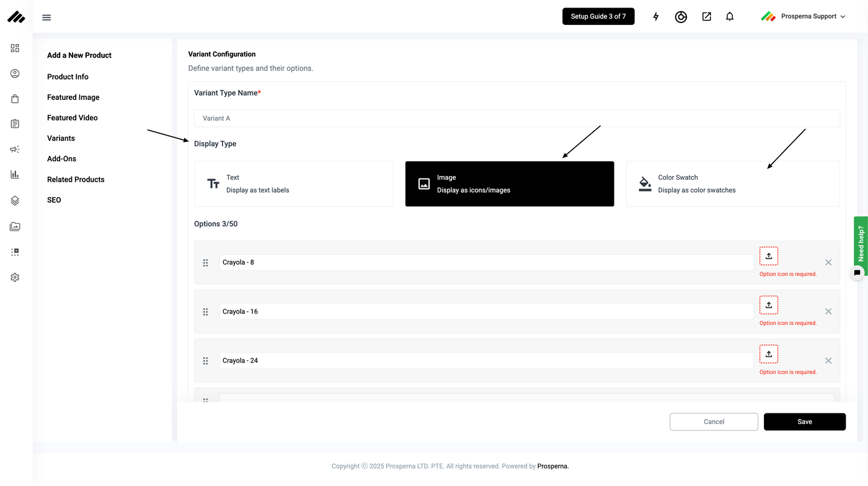Go to the Variants section
The width and height of the screenshot is (868, 486).
pyautogui.click(x=61, y=138)
